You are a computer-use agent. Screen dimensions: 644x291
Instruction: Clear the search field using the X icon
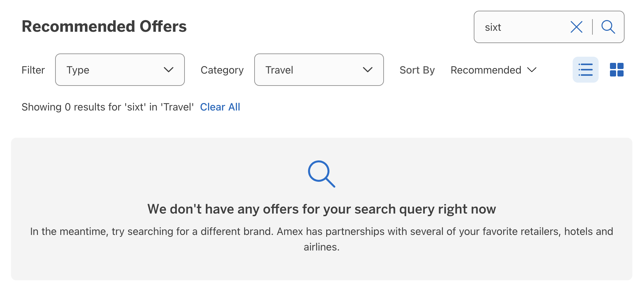click(577, 27)
